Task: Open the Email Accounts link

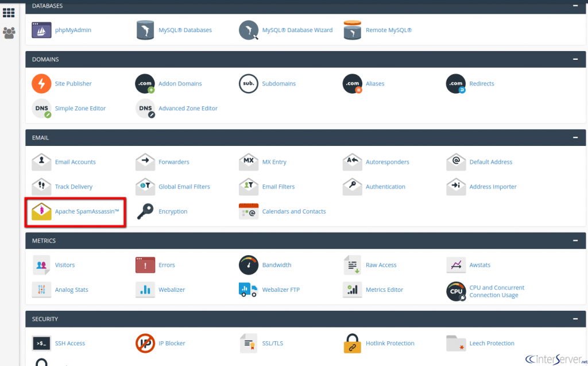Action: coord(75,162)
